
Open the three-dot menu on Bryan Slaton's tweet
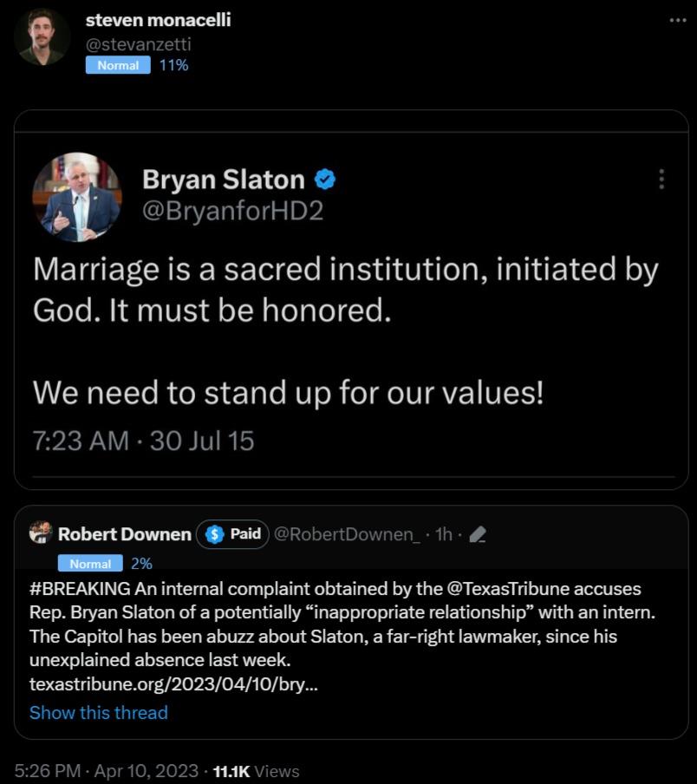coord(661,180)
